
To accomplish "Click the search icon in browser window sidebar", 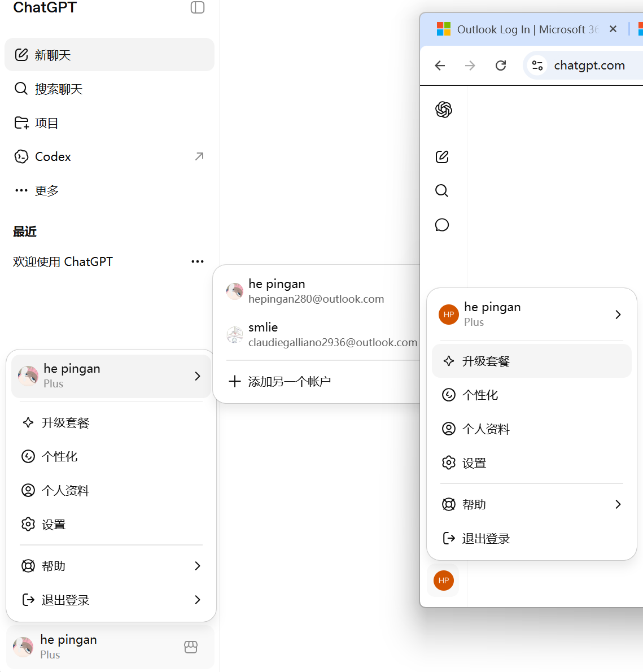I will pos(442,191).
